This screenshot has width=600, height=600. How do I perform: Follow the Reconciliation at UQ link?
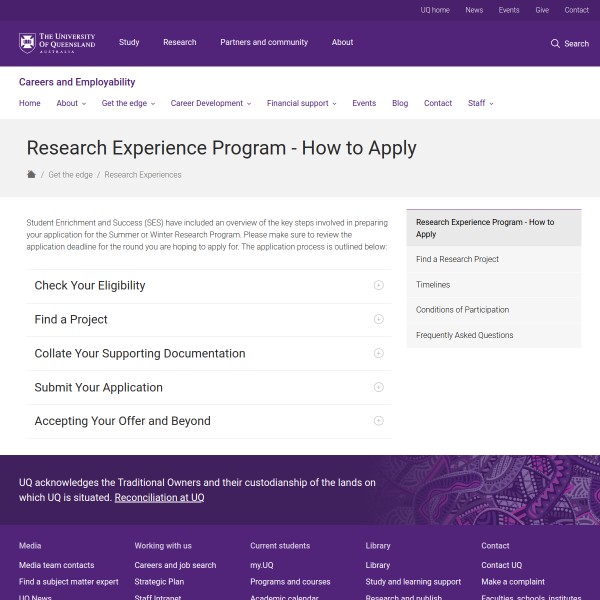159,497
